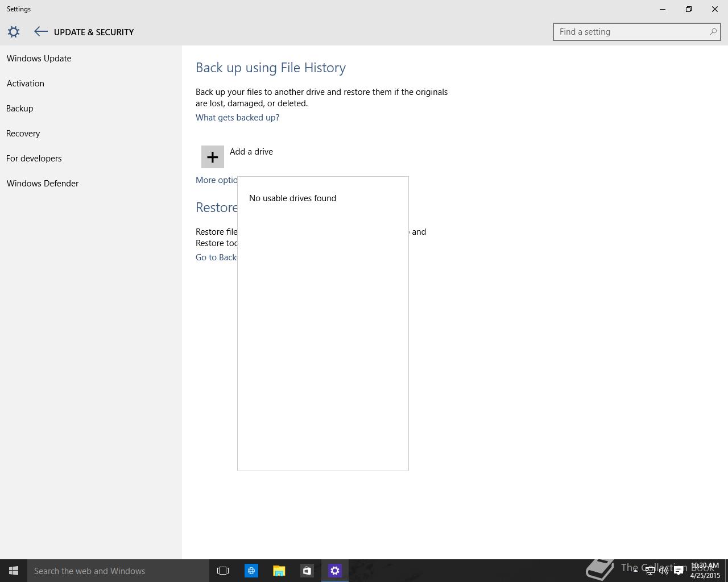Select Windows Defender in sidebar
The width and height of the screenshot is (728, 582).
pyautogui.click(x=43, y=184)
